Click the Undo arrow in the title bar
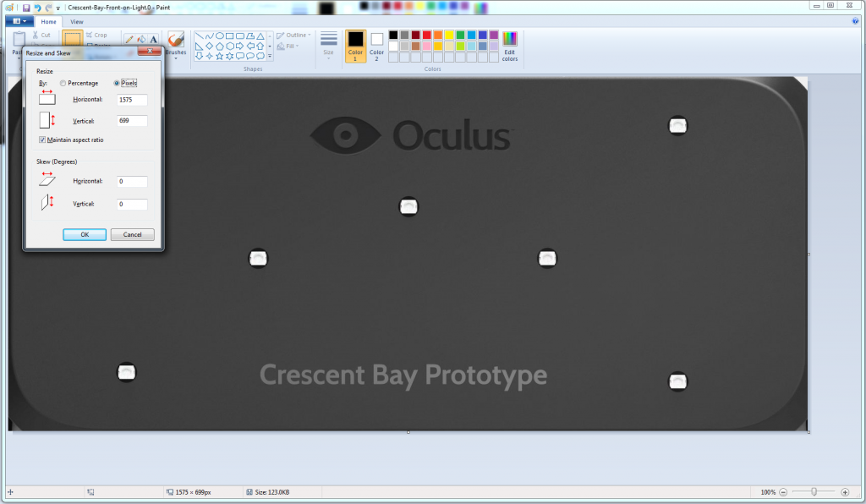866x504 pixels. 37,8
